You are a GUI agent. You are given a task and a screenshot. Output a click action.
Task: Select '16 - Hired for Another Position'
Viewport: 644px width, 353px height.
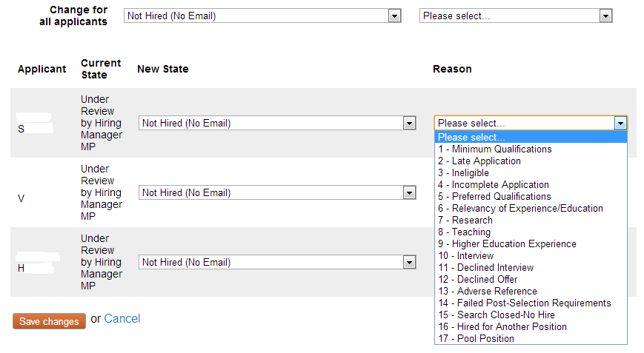(x=502, y=327)
